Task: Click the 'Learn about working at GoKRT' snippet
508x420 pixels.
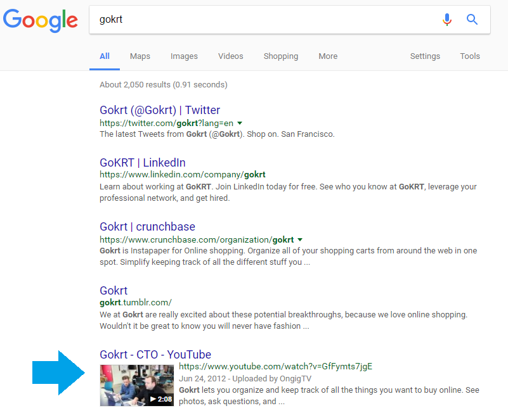Action: (288, 192)
